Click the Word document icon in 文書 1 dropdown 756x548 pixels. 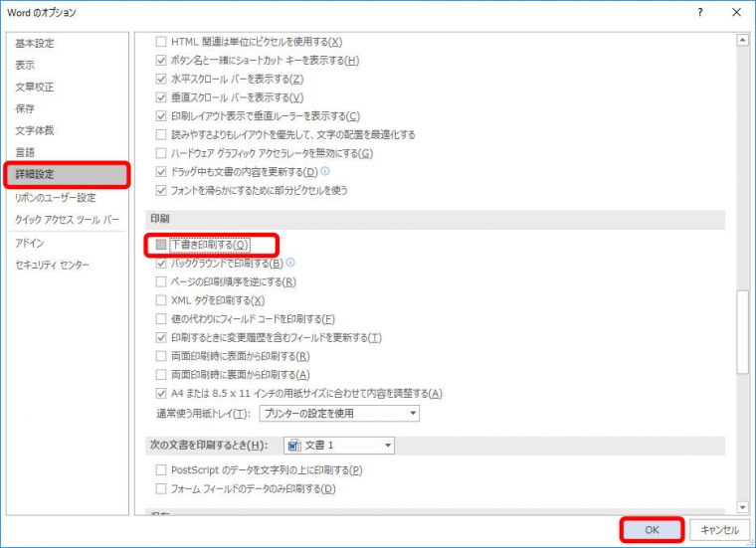click(293, 446)
